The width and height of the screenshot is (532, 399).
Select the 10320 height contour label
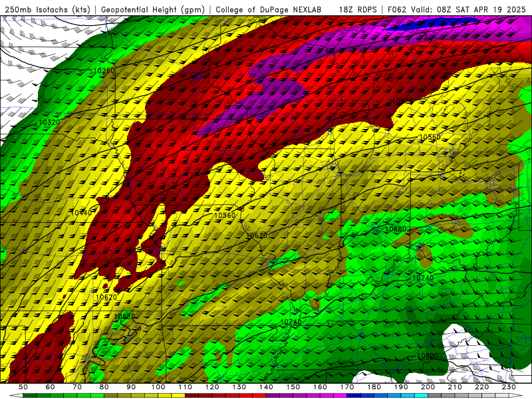click(49, 122)
